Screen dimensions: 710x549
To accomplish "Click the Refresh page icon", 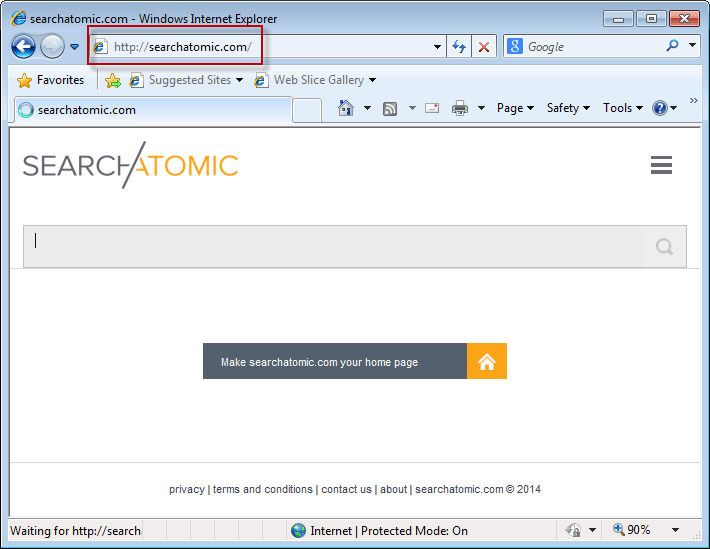I will pyautogui.click(x=459, y=47).
